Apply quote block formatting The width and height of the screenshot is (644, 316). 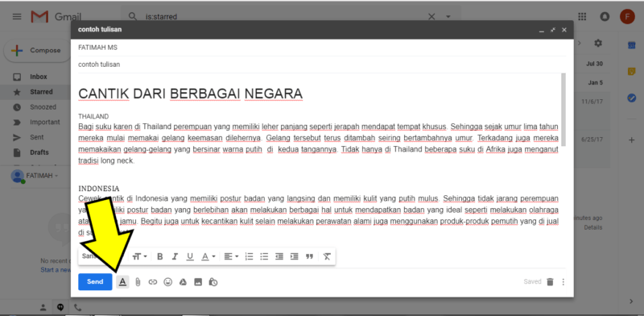coord(309,256)
